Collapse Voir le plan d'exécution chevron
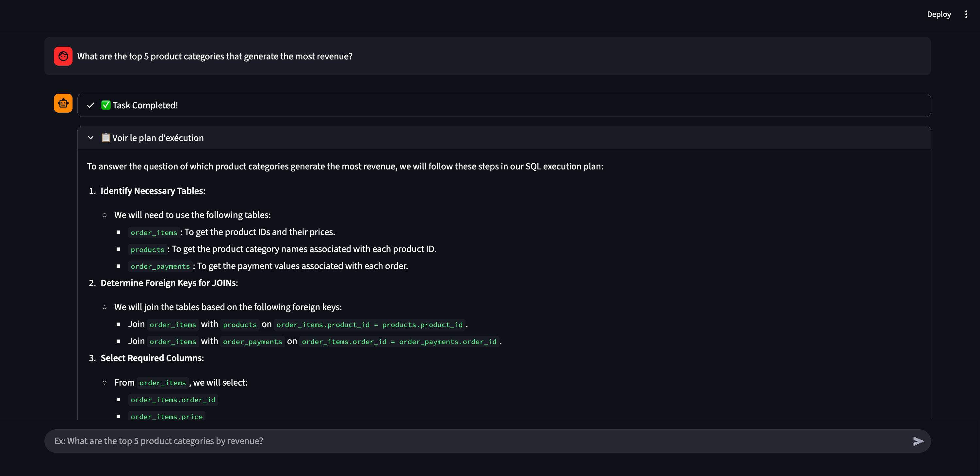 point(90,138)
